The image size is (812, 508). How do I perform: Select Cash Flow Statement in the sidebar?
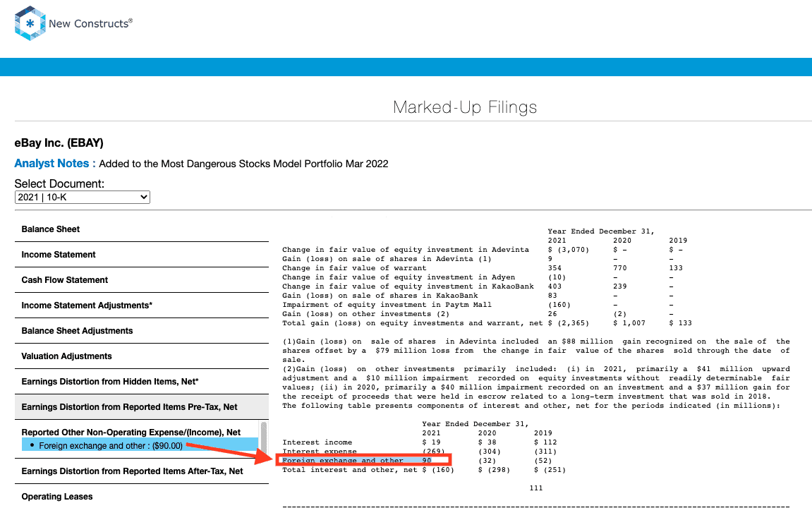[x=141, y=279]
